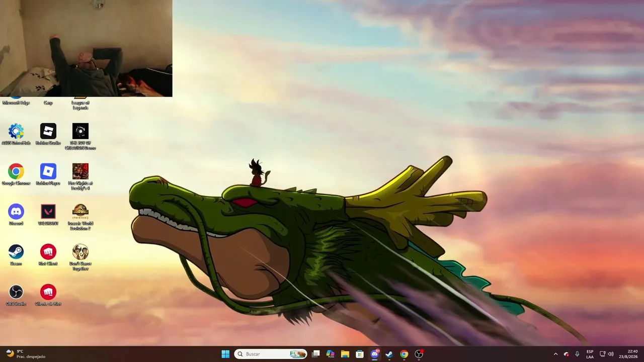Click the Buscar taskbar search box
Screen dimensions: 644x362
271,354
